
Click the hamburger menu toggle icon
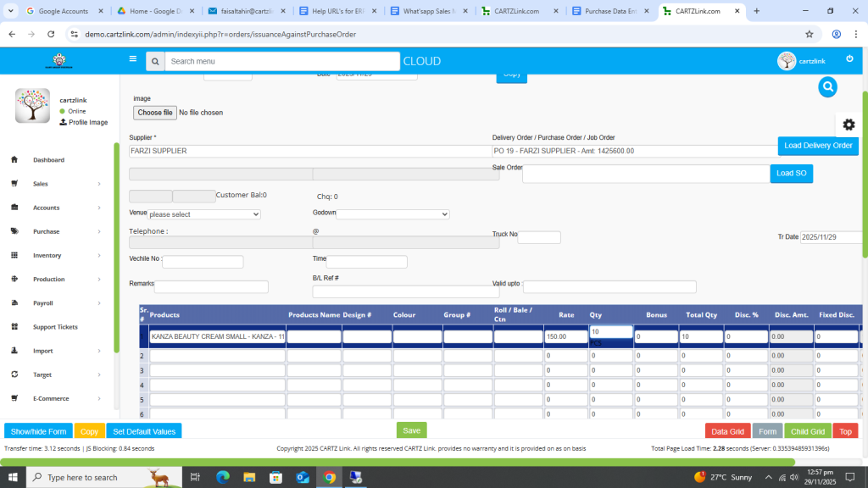(x=132, y=59)
